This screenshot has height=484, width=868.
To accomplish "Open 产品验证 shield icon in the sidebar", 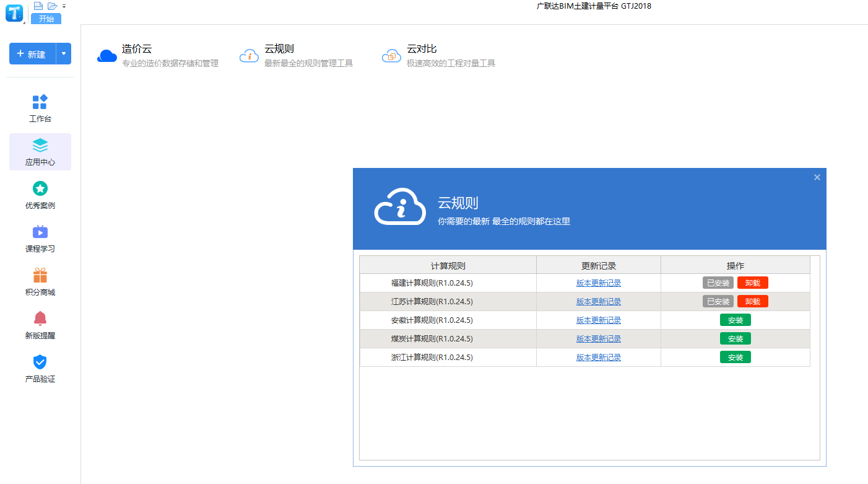I will [x=40, y=362].
